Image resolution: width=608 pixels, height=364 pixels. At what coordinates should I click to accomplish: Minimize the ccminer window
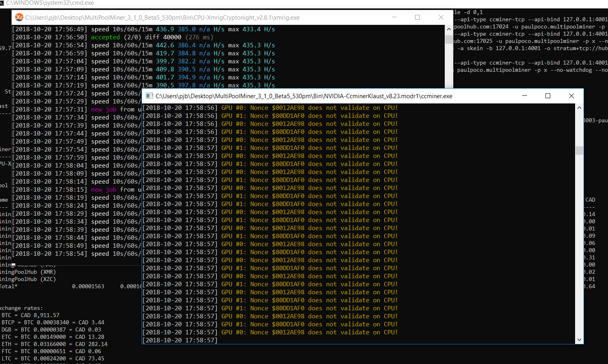coord(525,96)
